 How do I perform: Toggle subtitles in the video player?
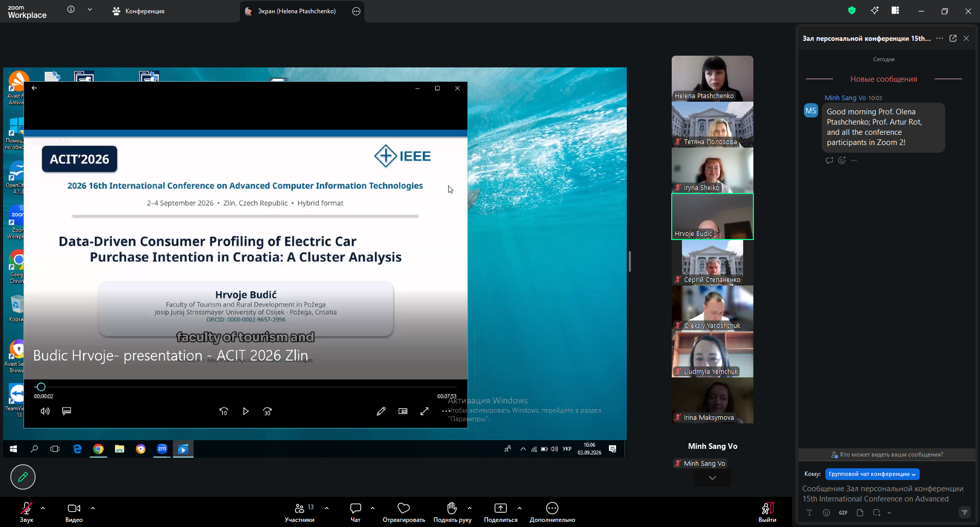(66, 411)
